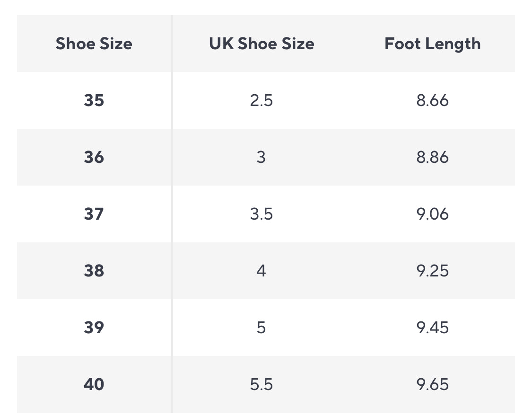Viewport: 532px width, 418px height.
Task: Select shoe size 38 cell
Action: pyautogui.click(x=94, y=271)
